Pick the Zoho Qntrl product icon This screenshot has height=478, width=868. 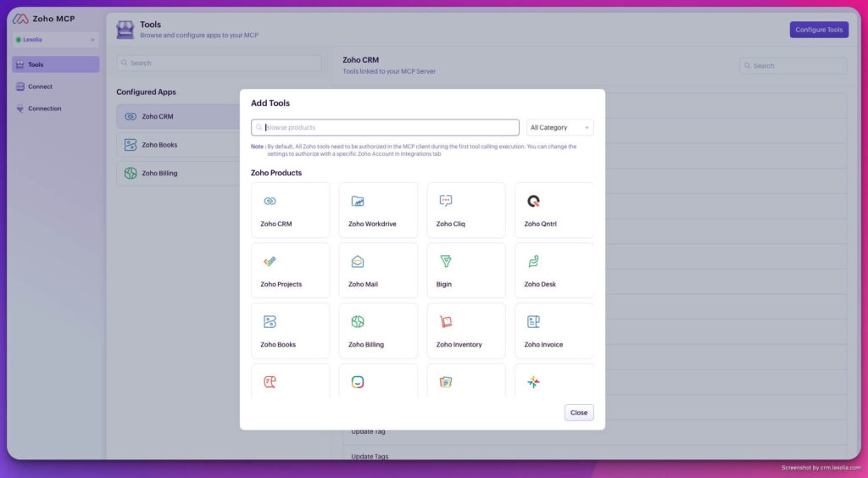[534, 202]
